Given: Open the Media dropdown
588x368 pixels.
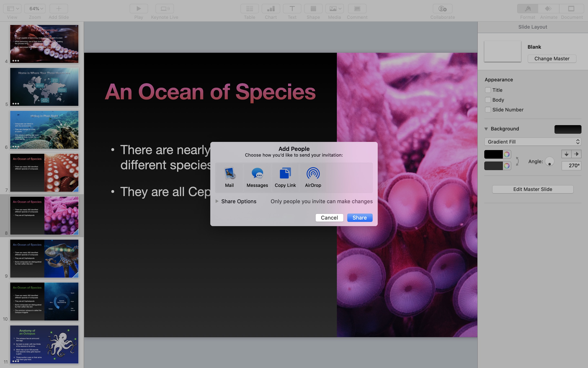Looking at the screenshot, I should click(x=334, y=9).
